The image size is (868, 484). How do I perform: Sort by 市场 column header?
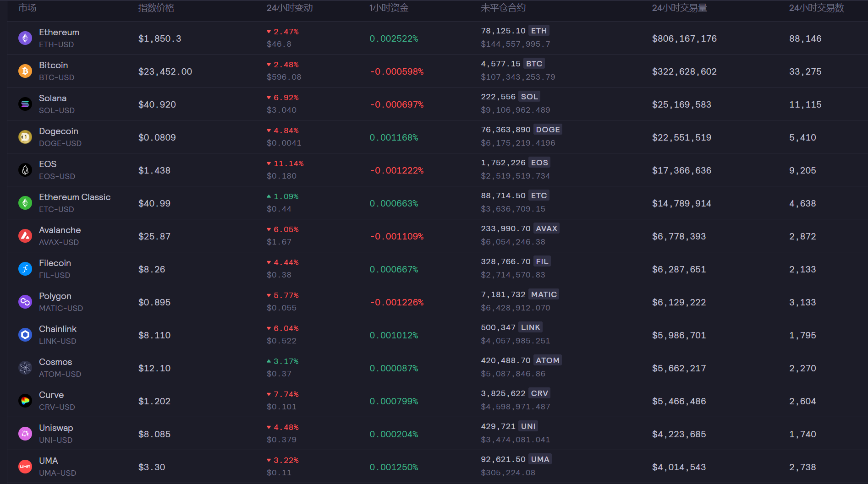[x=27, y=8]
